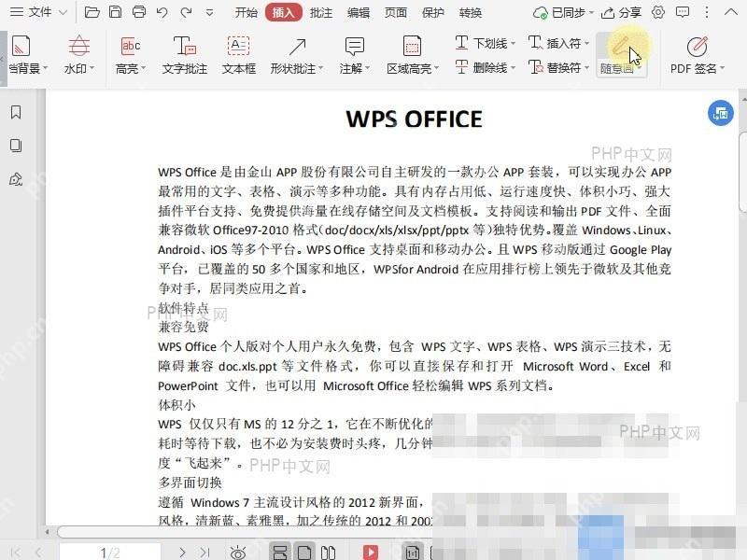747x560 pixels.
Task: Click the redo arrow
Action: coord(186,12)
